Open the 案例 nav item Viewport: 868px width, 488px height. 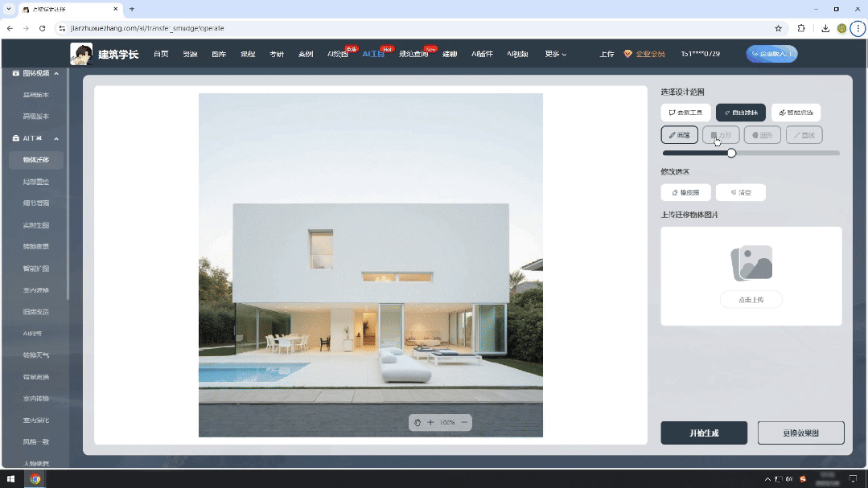305,54
